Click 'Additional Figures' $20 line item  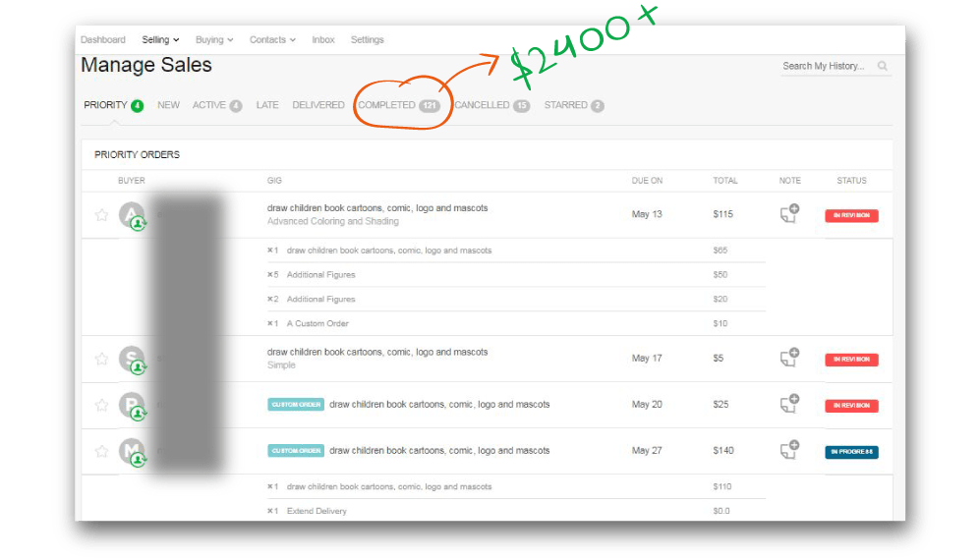[320, 299]
